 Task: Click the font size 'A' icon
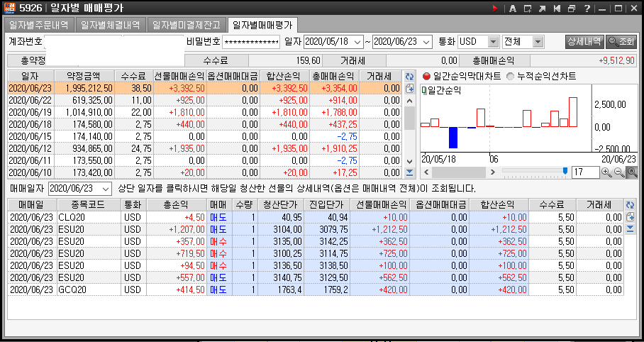[513, 9]
